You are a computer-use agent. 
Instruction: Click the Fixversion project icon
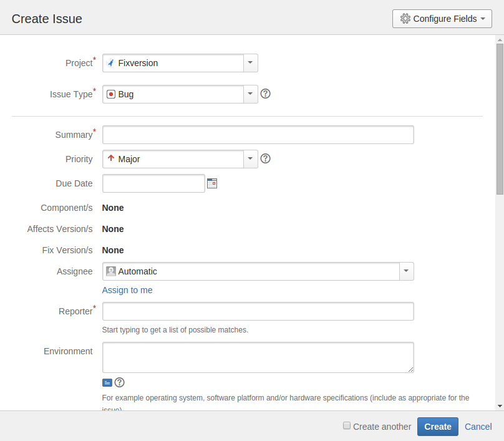click(111, 63)
